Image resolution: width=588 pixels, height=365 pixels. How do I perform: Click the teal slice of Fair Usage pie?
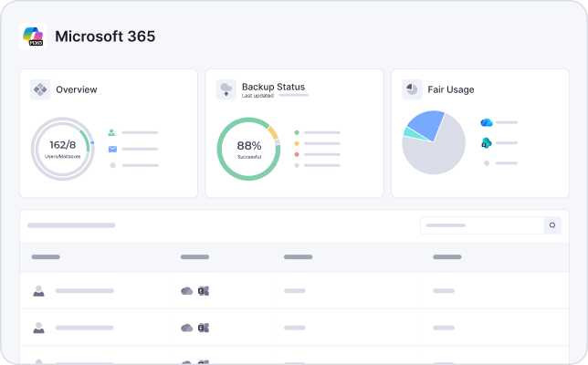coord(412,134)
